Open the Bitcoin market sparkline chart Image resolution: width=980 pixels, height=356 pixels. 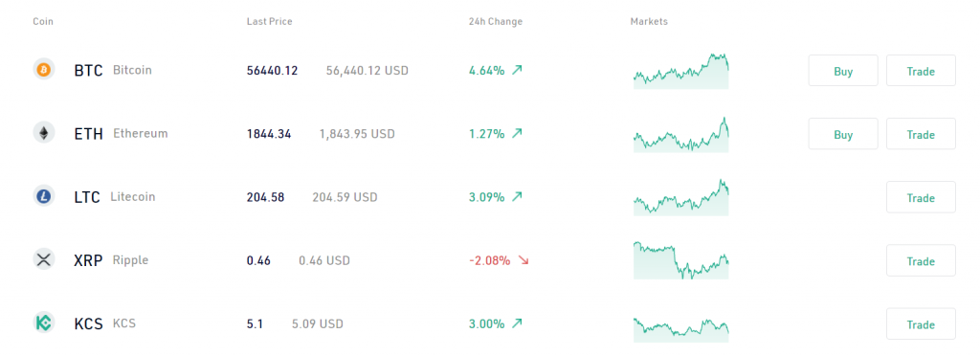681,71
